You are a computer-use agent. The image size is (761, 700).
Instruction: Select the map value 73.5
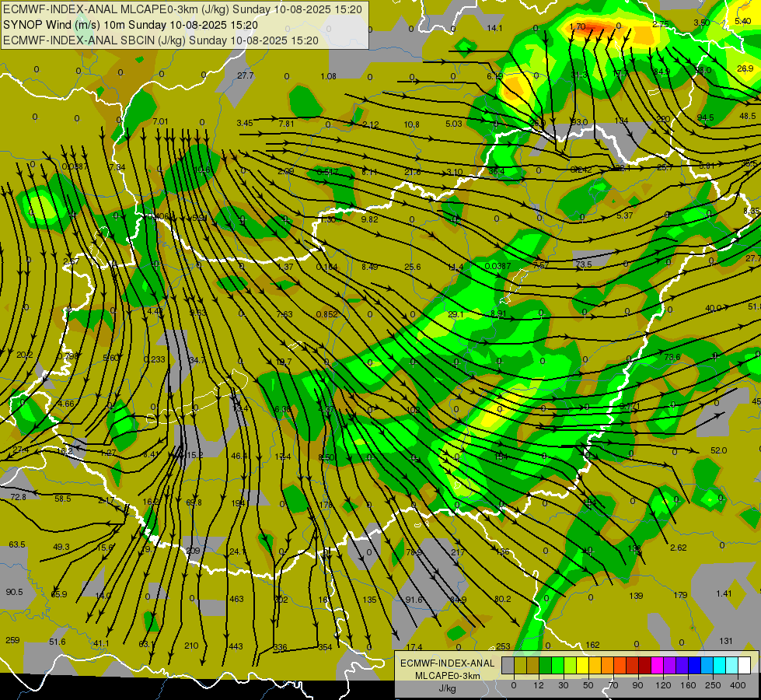pyautogui.click(x=584, y=264)
